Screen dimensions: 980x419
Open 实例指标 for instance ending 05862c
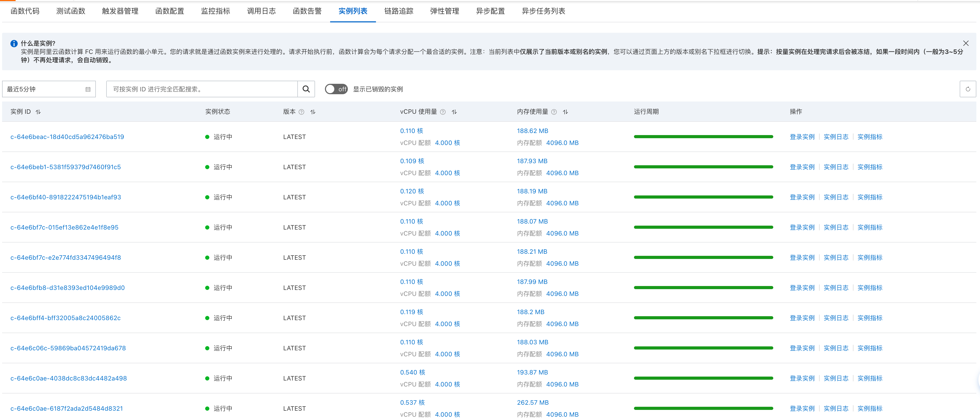click(x=870, y=318)
